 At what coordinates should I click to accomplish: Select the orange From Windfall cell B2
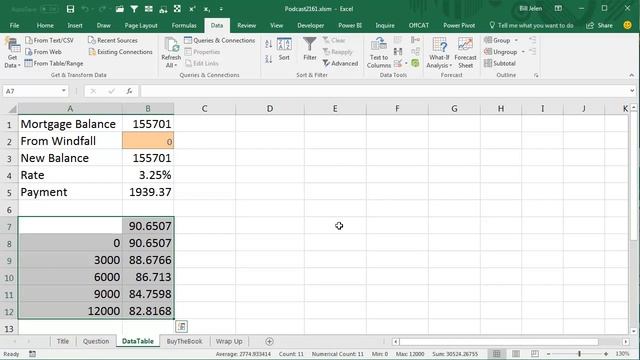pyautogui.click(x=148, y=141)
